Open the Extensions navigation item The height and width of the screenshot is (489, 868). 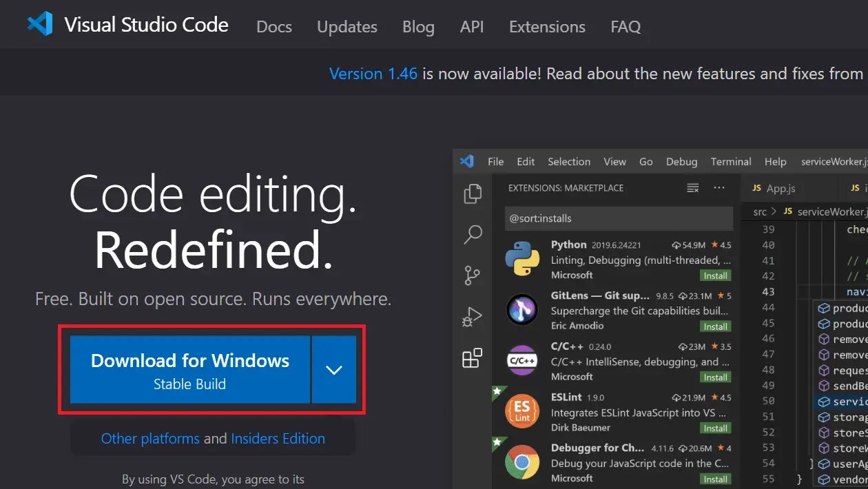[x=547, y=27]
